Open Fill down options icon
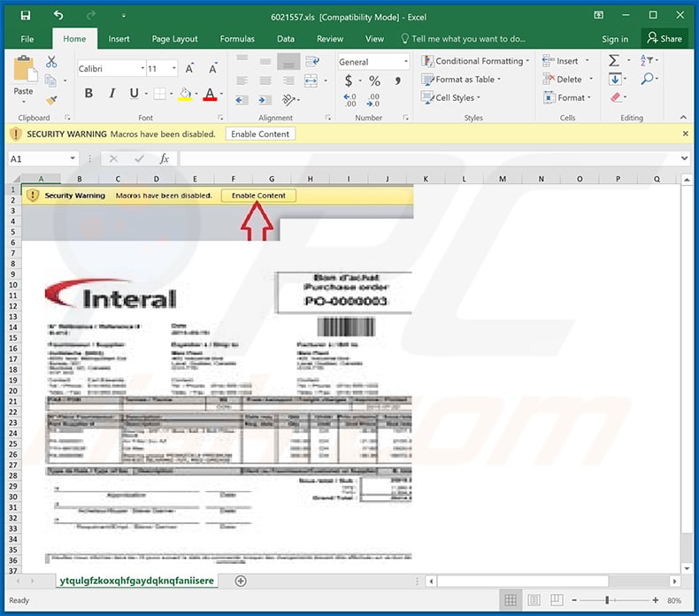Image resolution: width=699 pixels, height=616 pixels. click(x=615, y=80)
